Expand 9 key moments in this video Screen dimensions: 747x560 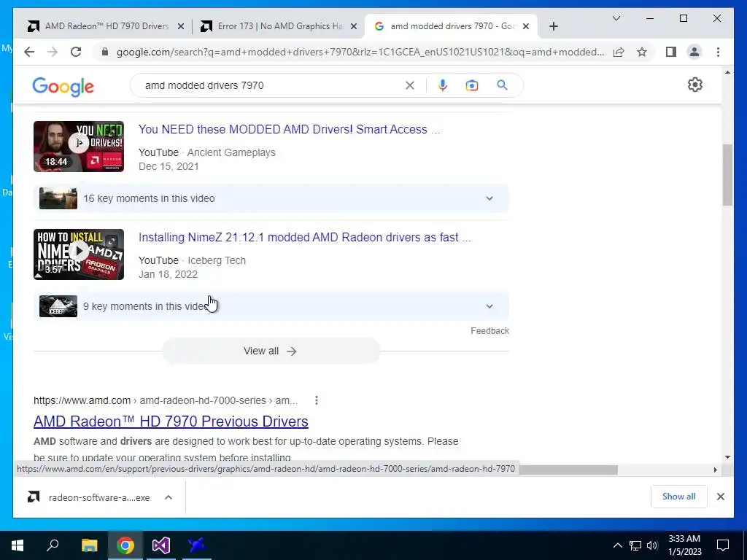tap(271, 306)
